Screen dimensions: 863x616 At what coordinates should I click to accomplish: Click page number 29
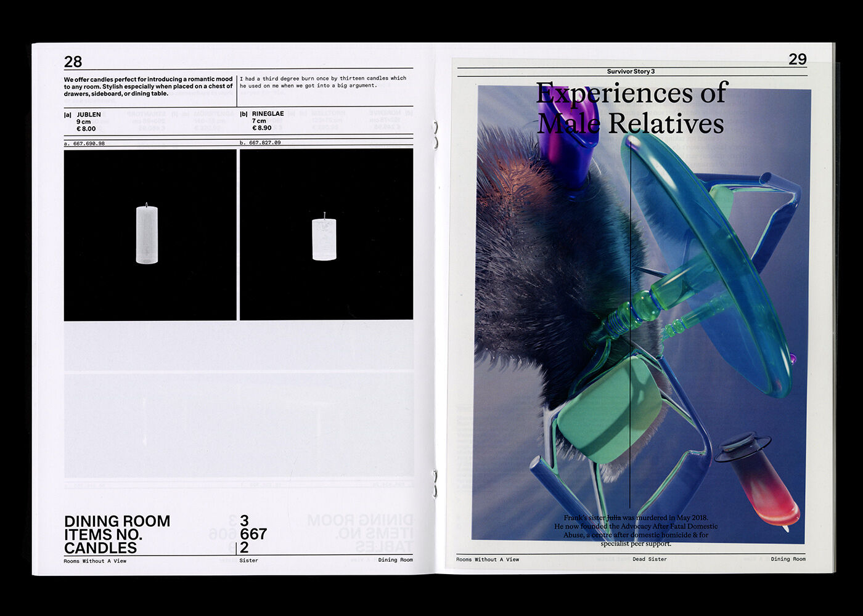pyautogui.click(x=798, y=59)
